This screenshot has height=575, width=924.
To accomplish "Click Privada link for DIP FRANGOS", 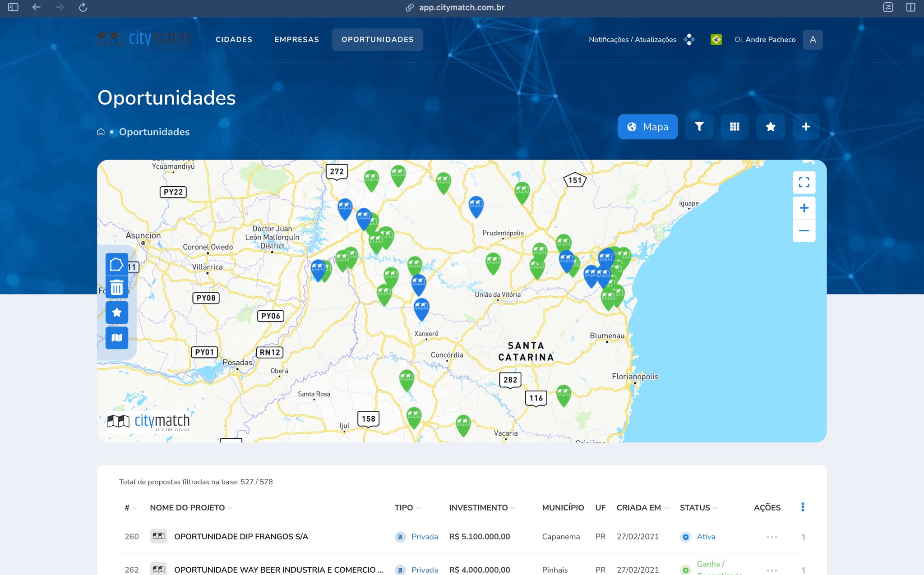I will [x=425, y=537].
